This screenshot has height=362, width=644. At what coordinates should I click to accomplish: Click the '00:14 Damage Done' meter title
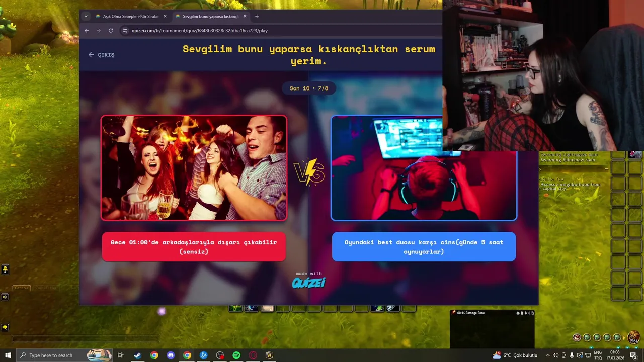coord(470,313)
